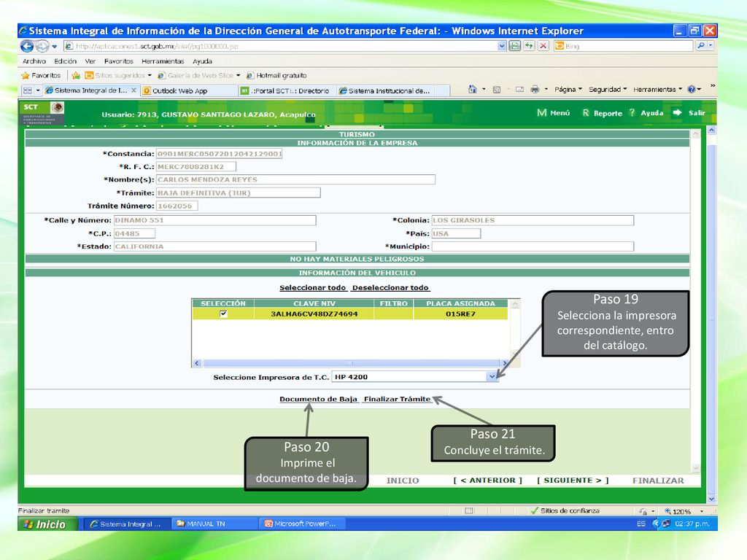Refresh the page with the green arrows icon
This screenshot has width=747, height=560.
[x=529, y=46]
